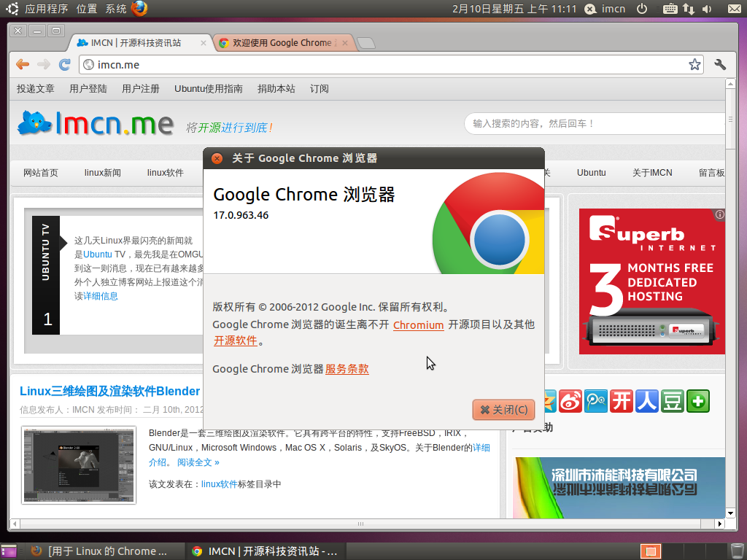Close the About Google Chrome dialog with the red X

tap(217, 158)
